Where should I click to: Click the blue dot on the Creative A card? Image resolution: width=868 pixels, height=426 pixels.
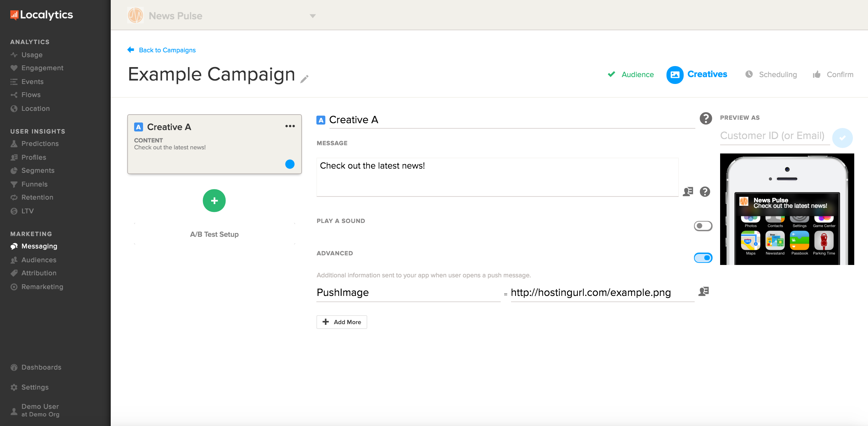[290, 164]
